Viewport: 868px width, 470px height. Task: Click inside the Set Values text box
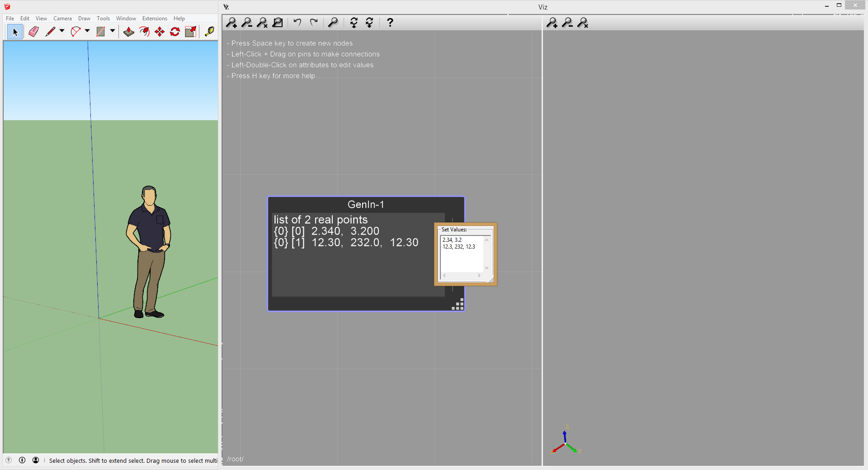click(x=461, y=258)
